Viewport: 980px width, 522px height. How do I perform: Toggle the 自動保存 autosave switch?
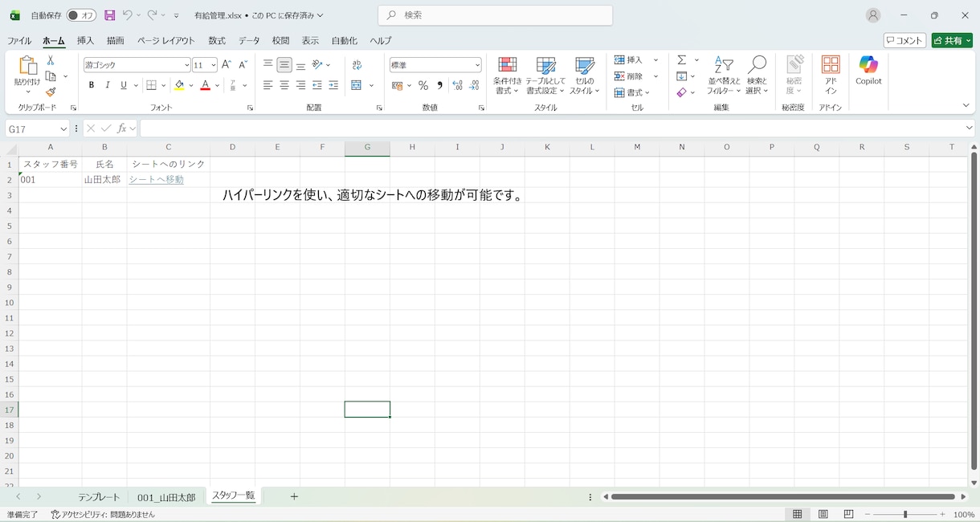pos(81,15)
